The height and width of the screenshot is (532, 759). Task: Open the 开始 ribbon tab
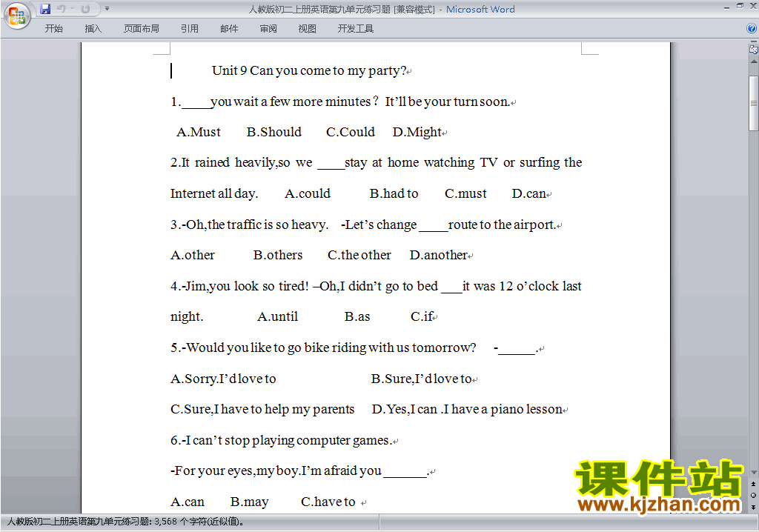pyautogui.click(x=53, y=29)
